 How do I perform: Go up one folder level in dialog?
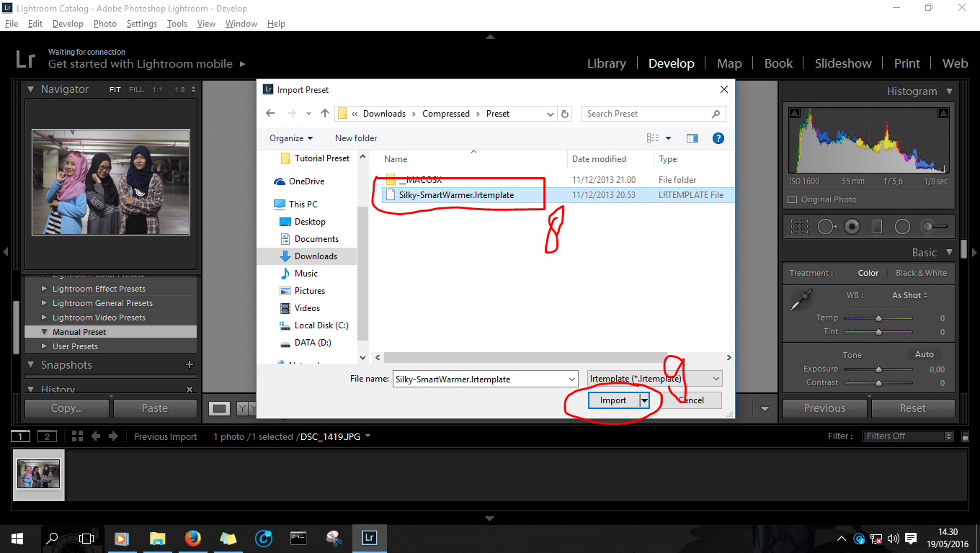click(x=325, y=114)
